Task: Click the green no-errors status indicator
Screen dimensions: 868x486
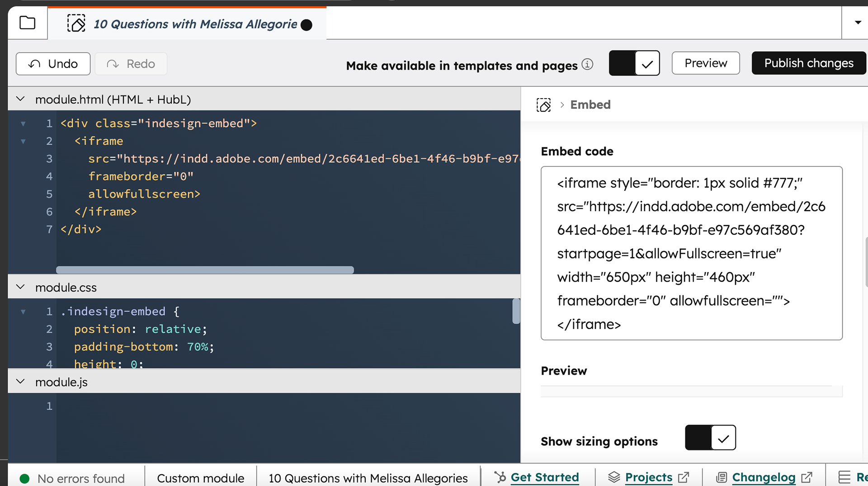Action: pos(25,478)
